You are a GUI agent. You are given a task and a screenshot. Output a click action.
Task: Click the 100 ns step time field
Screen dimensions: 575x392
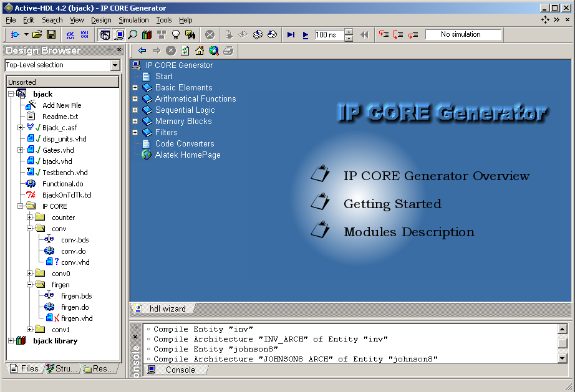click(329, 35)
